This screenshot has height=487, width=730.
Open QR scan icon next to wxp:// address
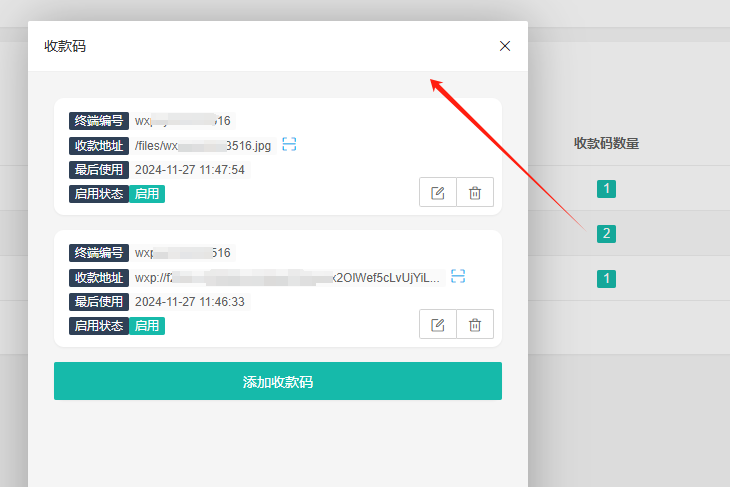click(x=458, y=276)
